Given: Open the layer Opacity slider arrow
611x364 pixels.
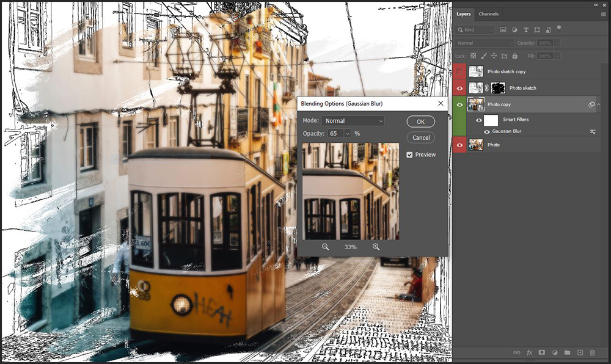Looking at the screenshot, I should pyautogui.click(x=558, y=43).
